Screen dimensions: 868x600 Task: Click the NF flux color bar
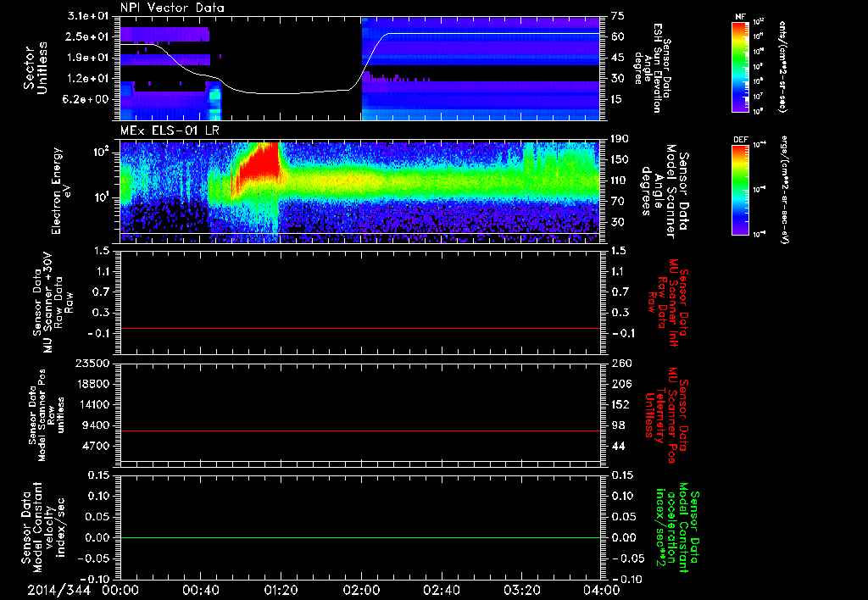[741, 66]
